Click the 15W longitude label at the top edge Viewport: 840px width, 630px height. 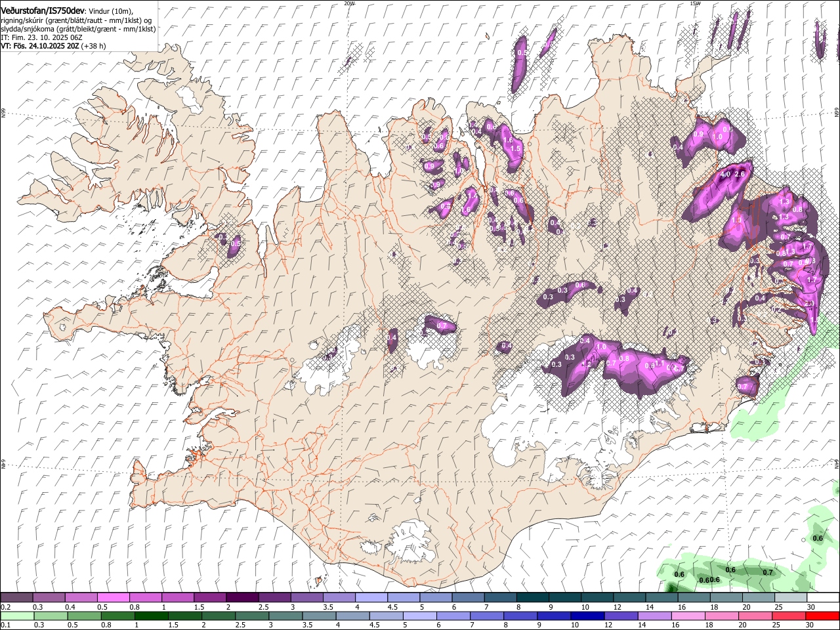pos(695,3)
